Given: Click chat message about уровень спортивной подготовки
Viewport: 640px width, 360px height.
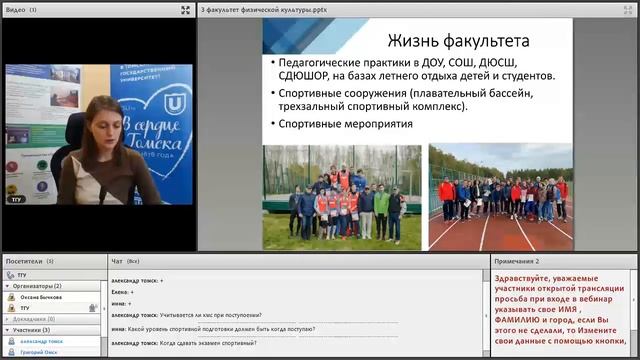Looking at the screenshot, I should tap(213, 329).
